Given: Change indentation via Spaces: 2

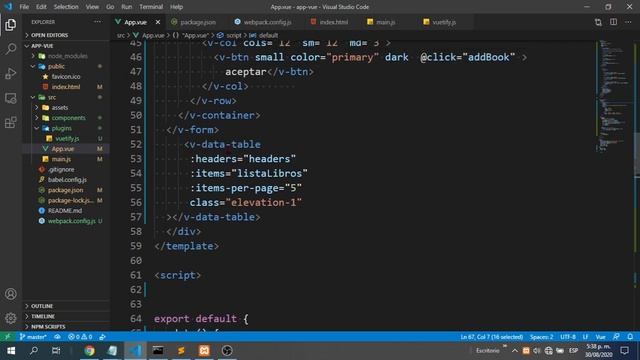Looking at the screenshot, I should click(541, 337).
